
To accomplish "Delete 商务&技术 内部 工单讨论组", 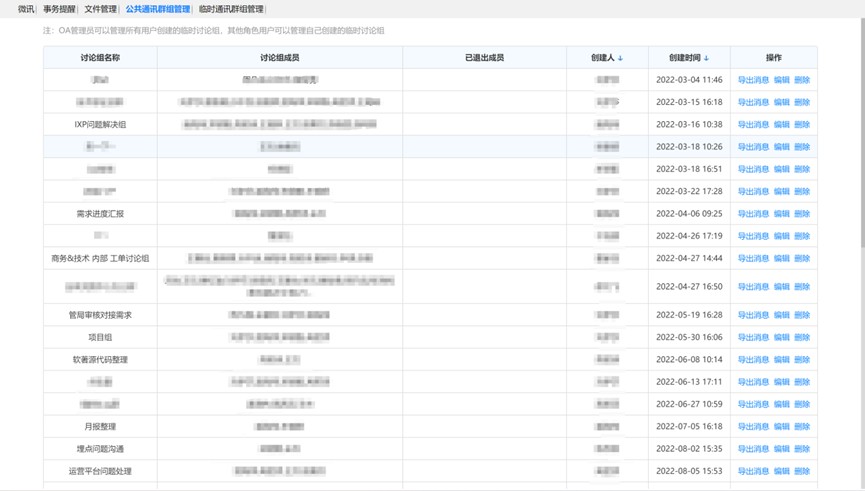I will tap(802, 258).
